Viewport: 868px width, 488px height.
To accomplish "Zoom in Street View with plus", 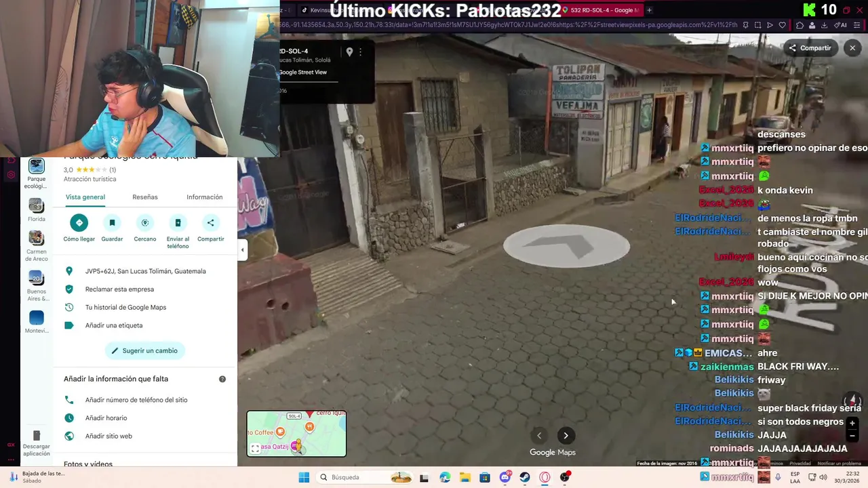I will 852,423.
